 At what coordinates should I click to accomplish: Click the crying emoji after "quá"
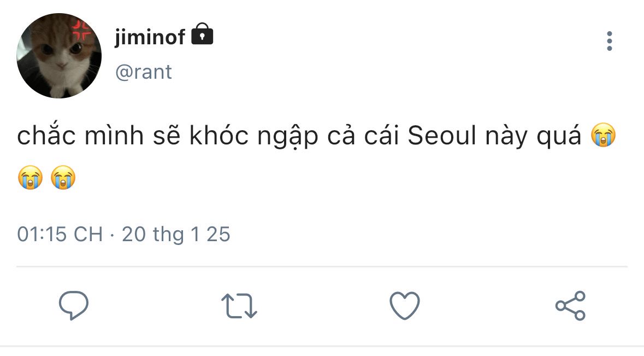603,136
